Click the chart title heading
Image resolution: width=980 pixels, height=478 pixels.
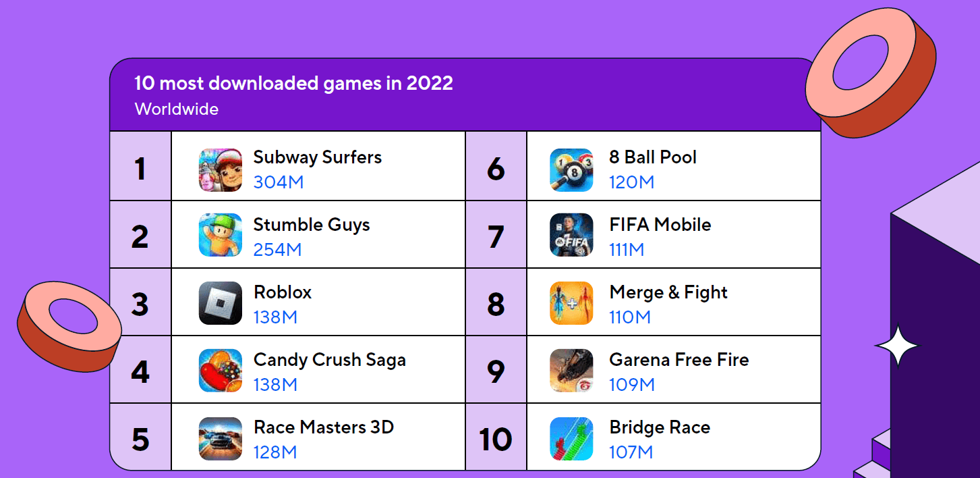pos(294,83)
